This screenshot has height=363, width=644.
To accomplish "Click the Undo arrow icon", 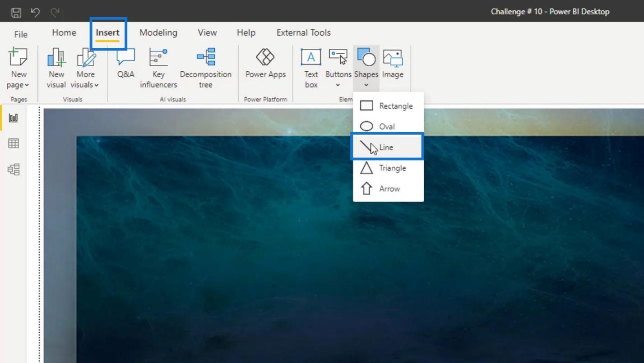I will point(35,12).
